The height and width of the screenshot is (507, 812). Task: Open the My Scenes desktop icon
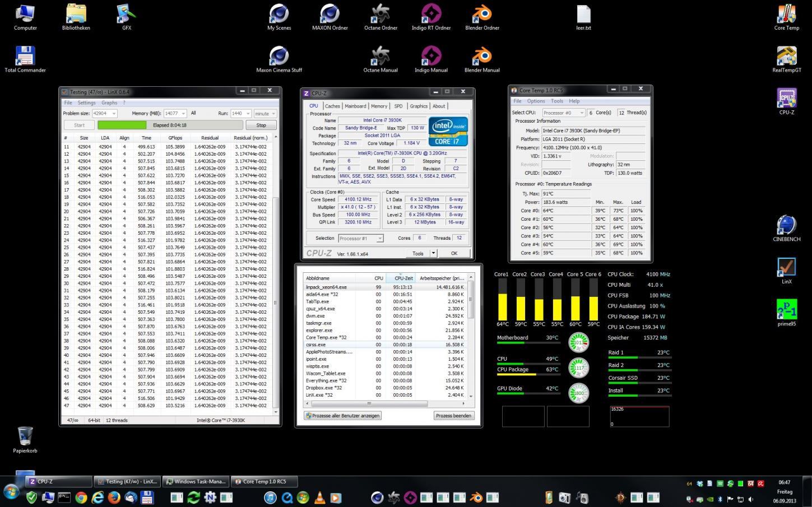click(x=279, y=17)
